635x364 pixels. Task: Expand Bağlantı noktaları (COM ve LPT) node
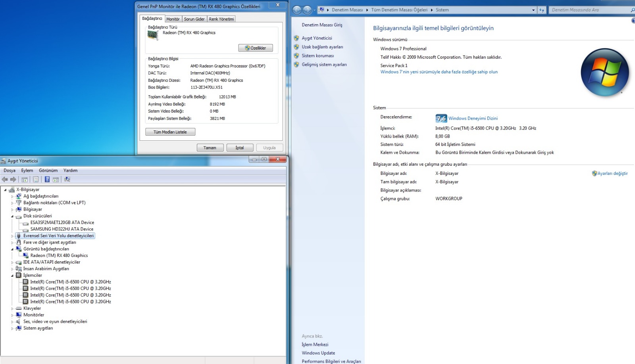[12, 203]
